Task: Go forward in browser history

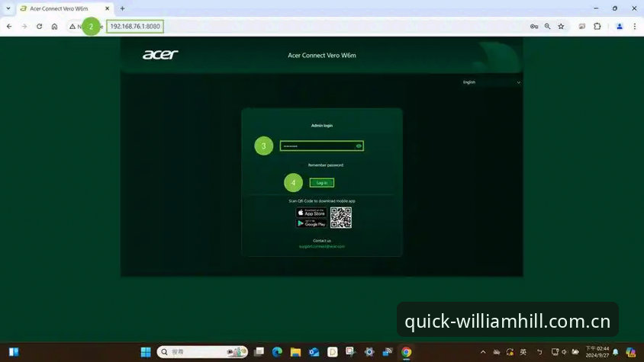Action: (x=24, y=26)
